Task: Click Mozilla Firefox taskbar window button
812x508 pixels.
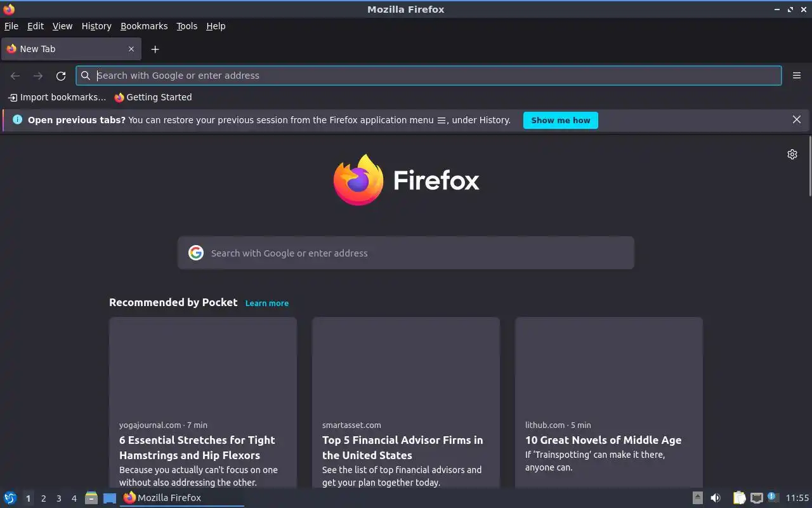Action: click(x=182, y=498)
